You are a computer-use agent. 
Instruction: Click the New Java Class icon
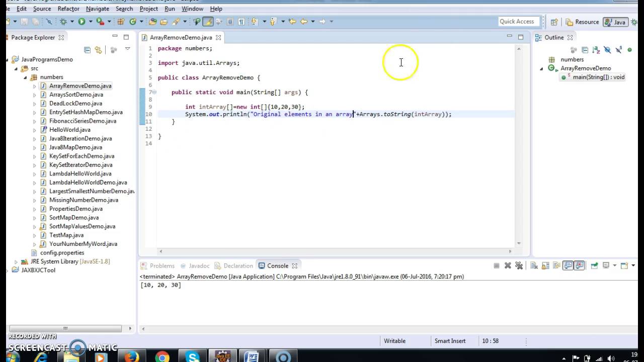coord(133,22)
